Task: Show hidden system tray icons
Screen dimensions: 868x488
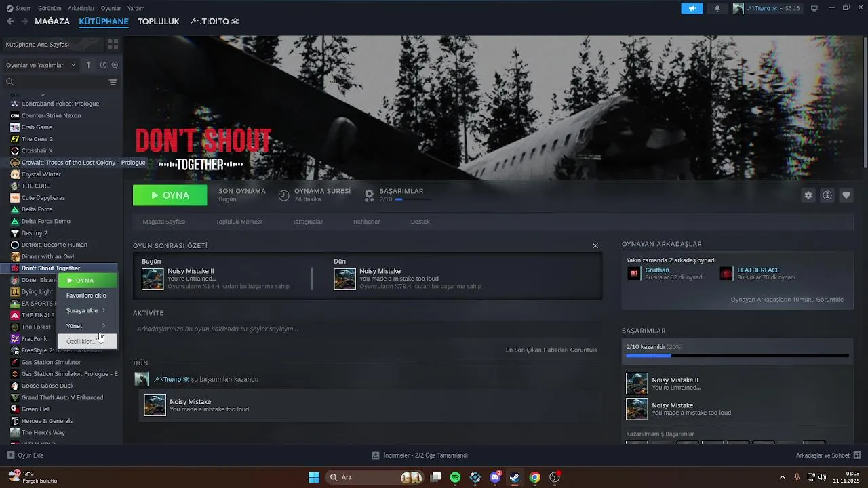Action: click(x=783, y=477)
